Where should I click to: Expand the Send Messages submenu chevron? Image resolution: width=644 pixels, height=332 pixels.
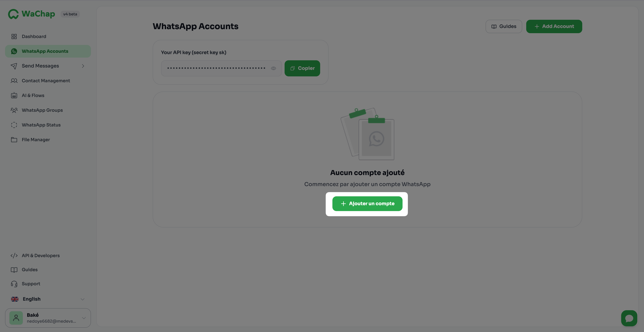click(x=83, y=66)
